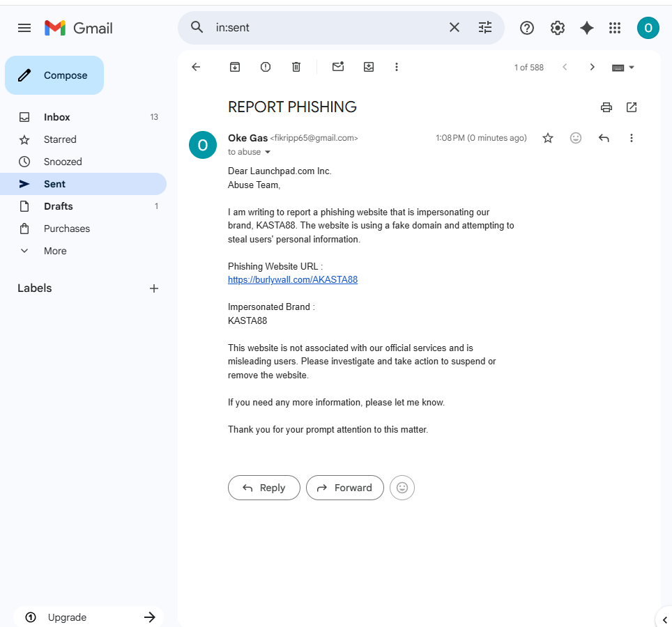672x627 pixels.
Task: Add emoji reaction in the message header
Action: coord(576,138)
